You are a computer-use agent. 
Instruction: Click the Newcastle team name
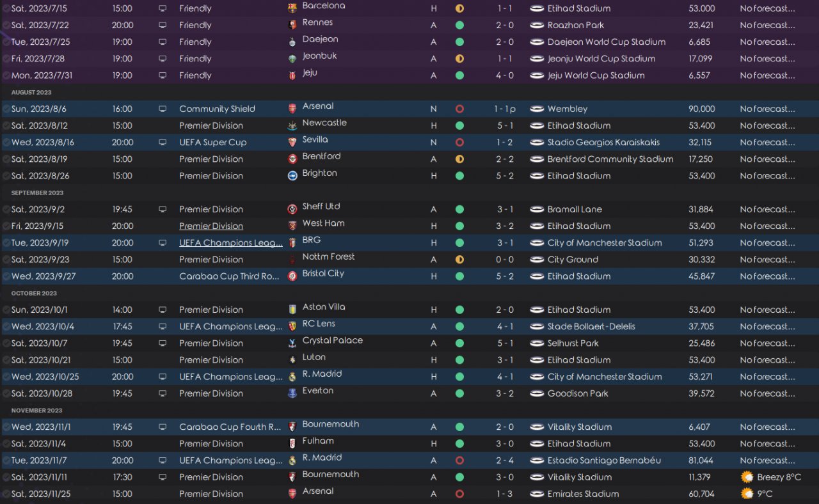coord(324,123)
